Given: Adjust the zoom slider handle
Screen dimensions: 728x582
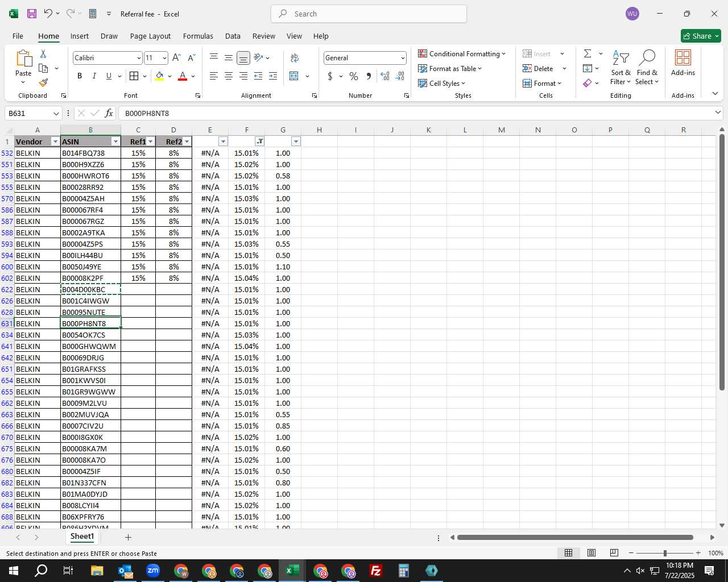Looking at the screenshot, I should coord(664,553).
